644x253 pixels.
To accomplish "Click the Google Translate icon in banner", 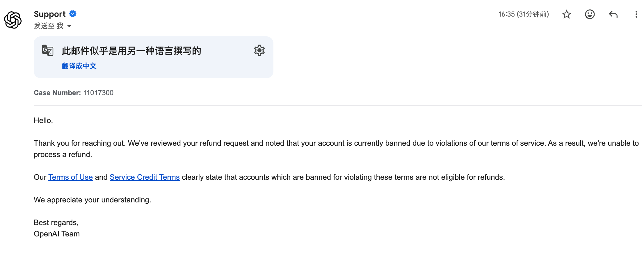I will pyautogui.click(x=48, y=50).
